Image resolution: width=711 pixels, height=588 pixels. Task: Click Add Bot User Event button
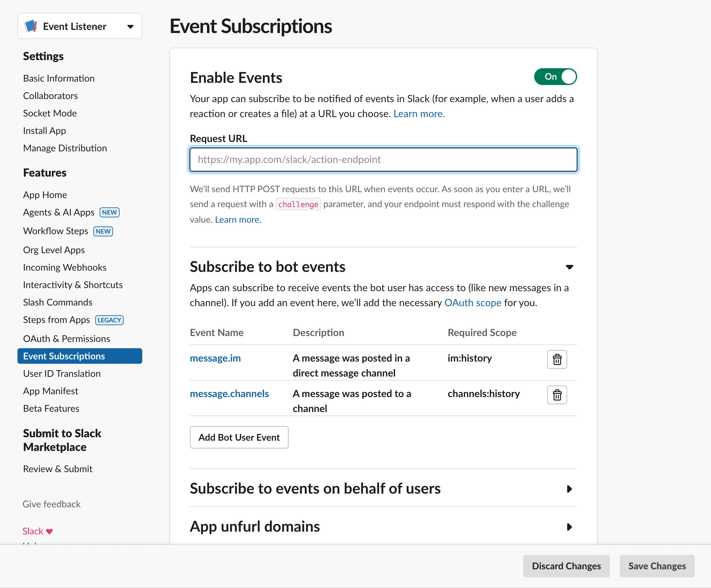point(239,437)
